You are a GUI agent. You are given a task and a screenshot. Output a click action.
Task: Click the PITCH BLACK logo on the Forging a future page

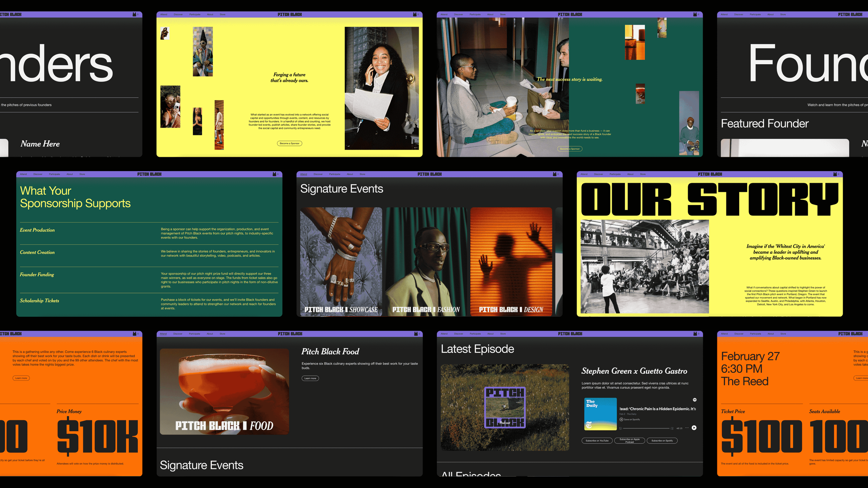coord(290,15)
